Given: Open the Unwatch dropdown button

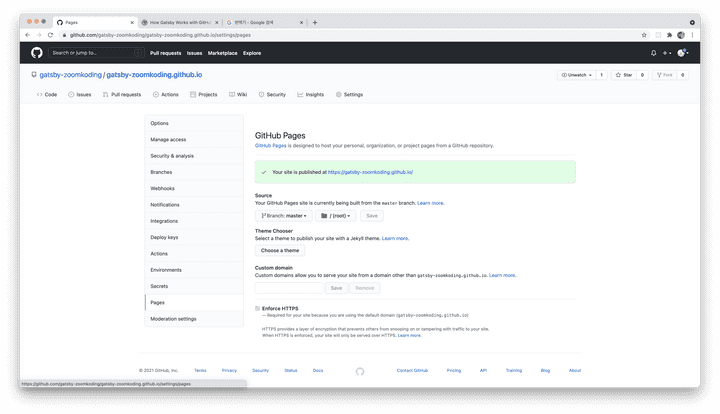Looking at the screenshot, I should click(x=576, y=75).
